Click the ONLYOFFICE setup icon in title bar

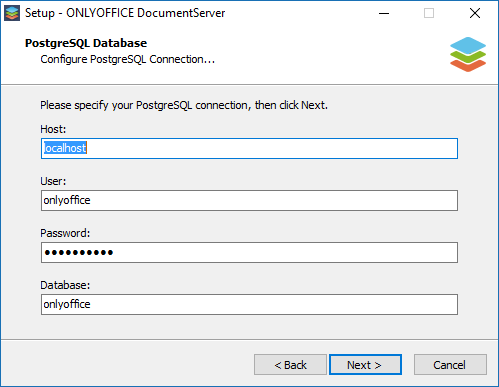click(x=12, y=13)
